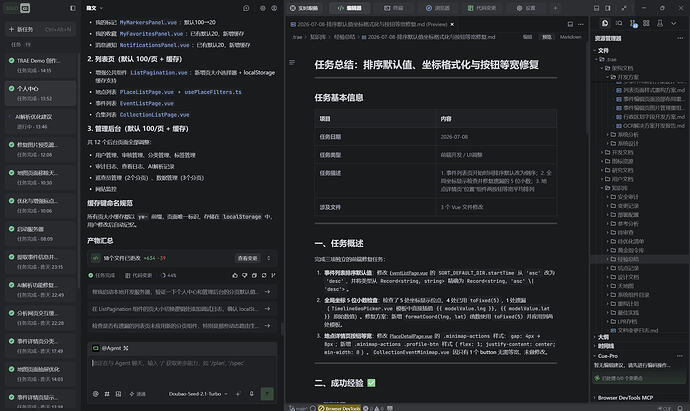The width and height of the screenshot is (690, 411).
Task: Open the search icon in right sidebar
Action: [619, 23]
